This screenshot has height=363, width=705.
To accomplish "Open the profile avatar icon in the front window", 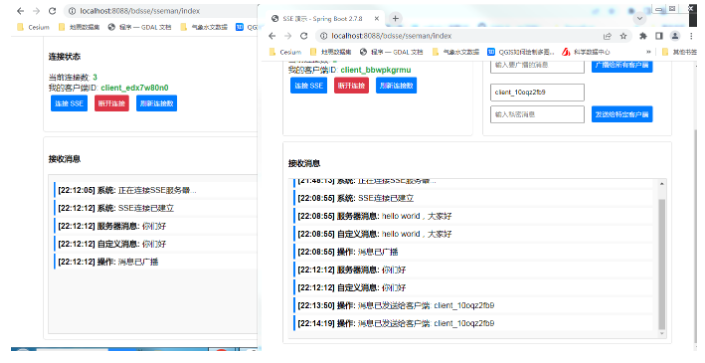I will 675,36.
